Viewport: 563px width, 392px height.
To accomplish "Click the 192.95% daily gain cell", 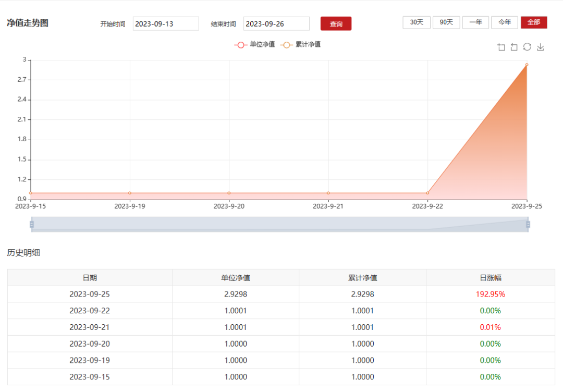I will tap(490, 294).
